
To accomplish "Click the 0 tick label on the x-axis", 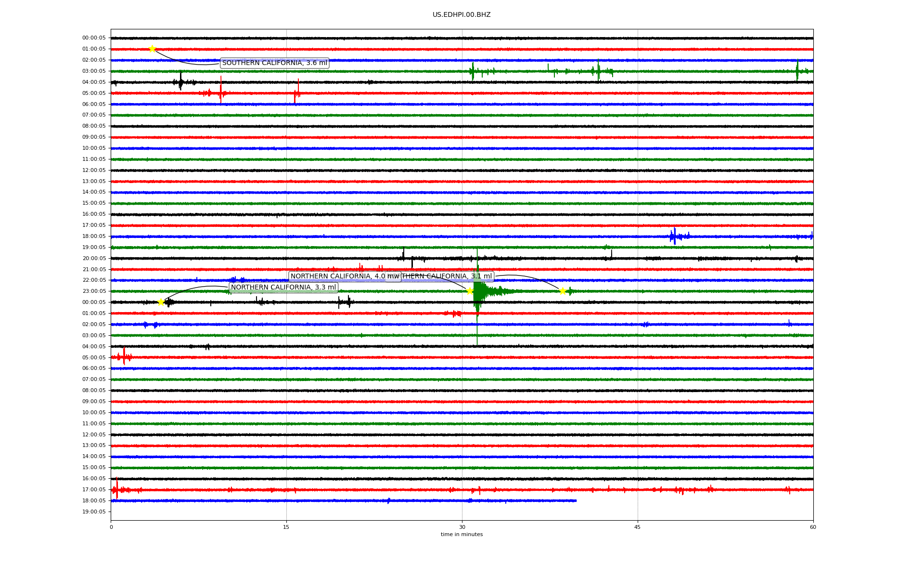I will (111, 527).
